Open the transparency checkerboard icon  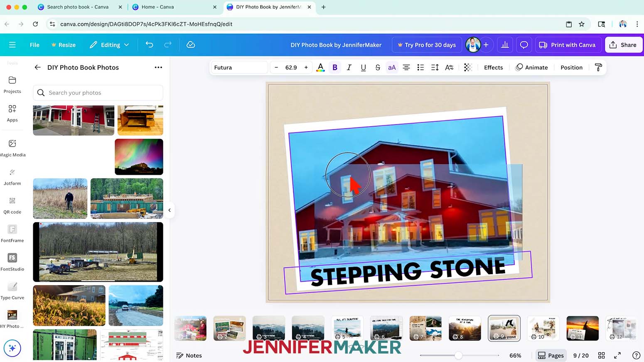(468, 67)
